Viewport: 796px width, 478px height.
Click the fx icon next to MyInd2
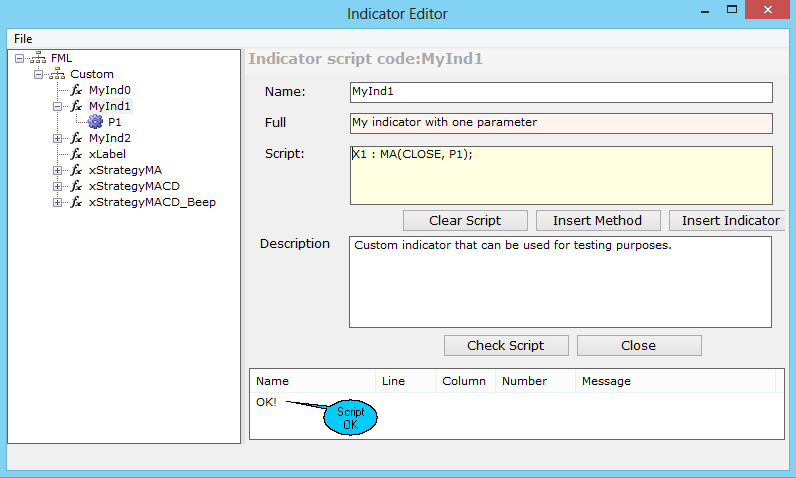(76, 138)
